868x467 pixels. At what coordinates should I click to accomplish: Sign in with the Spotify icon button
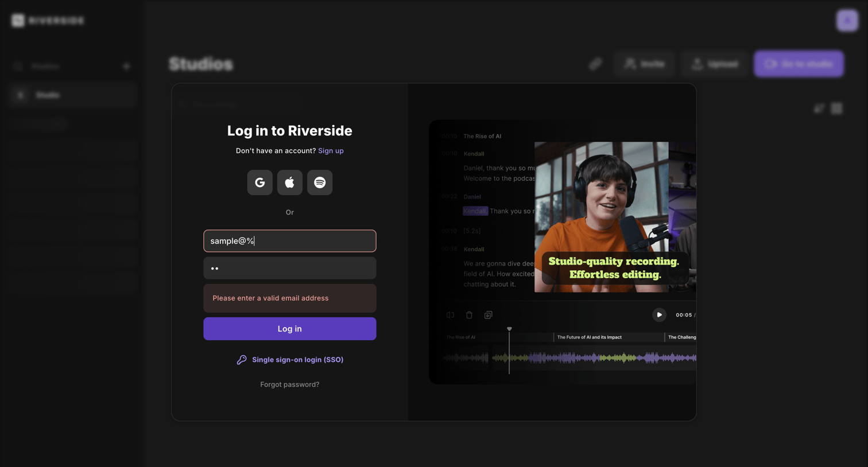(x=320, y=182)
